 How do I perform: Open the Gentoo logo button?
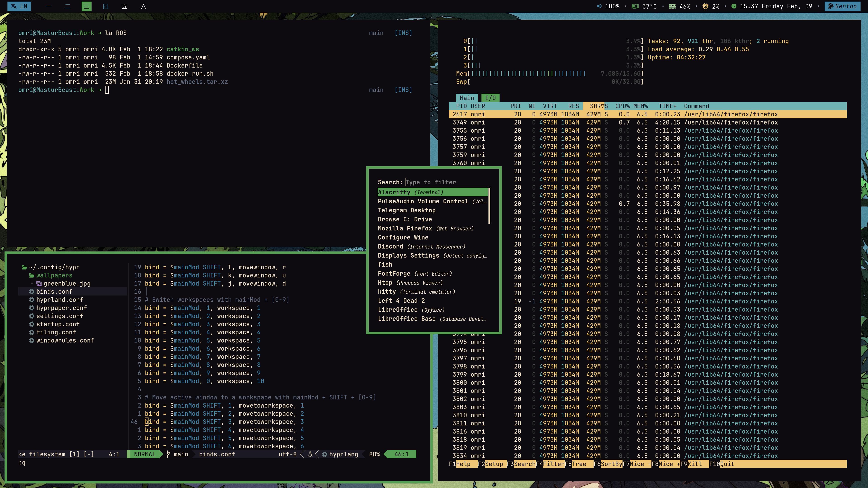[843, 6]
